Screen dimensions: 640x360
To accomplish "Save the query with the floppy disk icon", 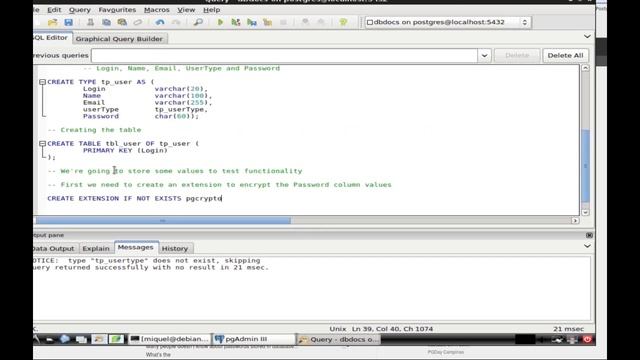I will (69, 22).
